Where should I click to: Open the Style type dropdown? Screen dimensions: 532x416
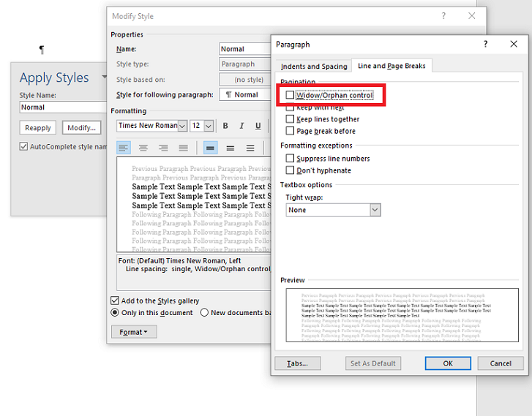[x=245, y=64]
